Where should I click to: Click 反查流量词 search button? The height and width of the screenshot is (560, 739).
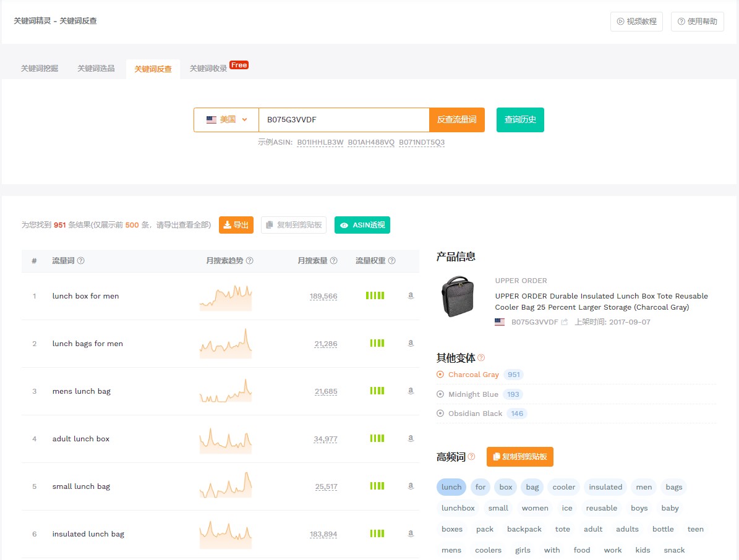click(456, 120)
